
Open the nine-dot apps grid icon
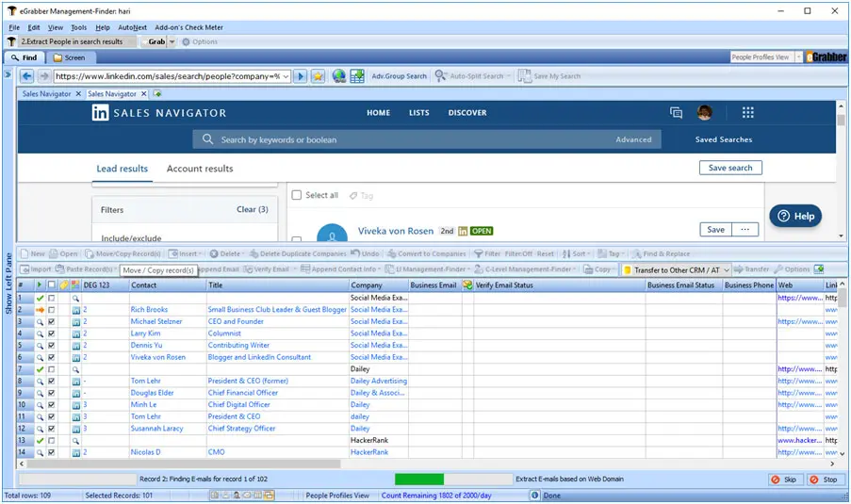(748, 112)
